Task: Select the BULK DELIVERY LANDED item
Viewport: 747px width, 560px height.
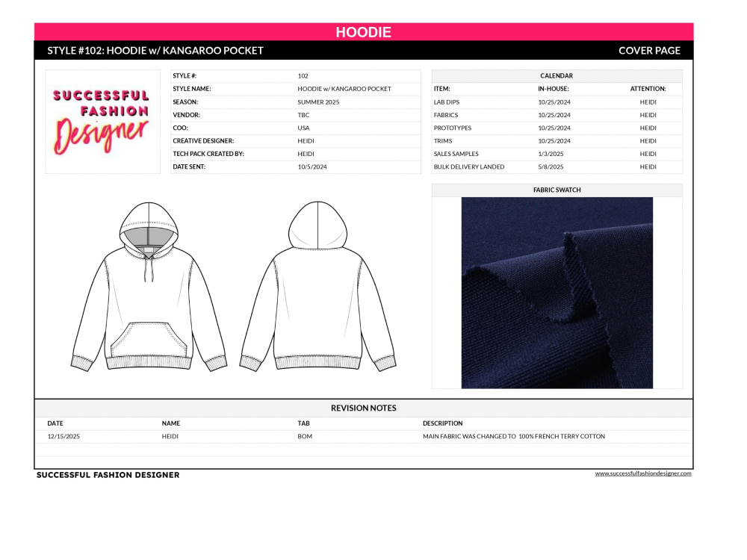Action: pyautogui.click(x=469, y=167)
